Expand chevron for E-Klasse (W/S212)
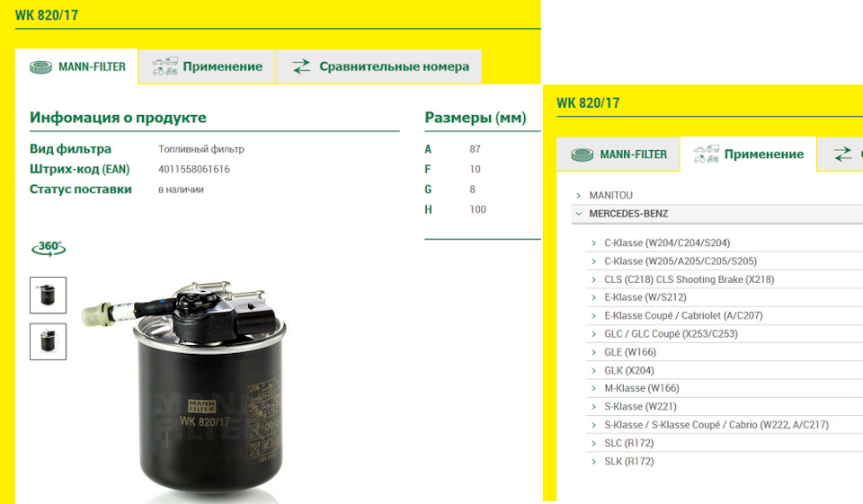863x504 pixels. [593, 297]
